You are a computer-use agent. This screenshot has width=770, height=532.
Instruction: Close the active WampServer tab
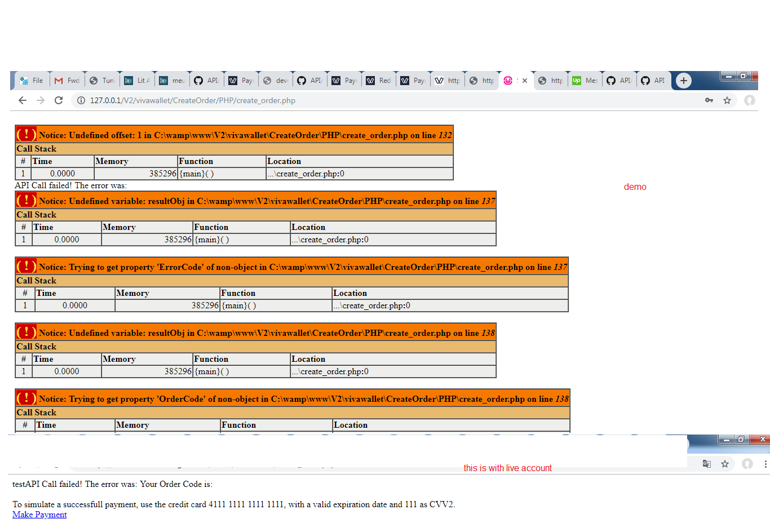pyautogui.click(x=525, y=81)
